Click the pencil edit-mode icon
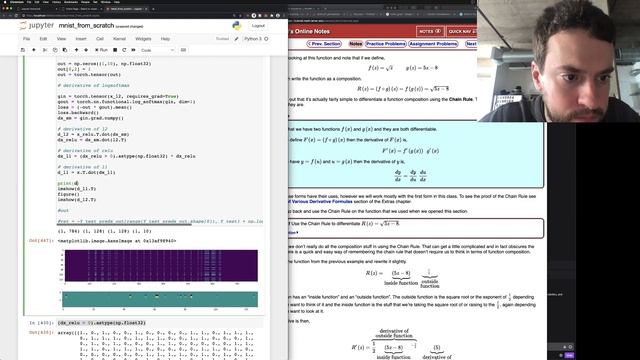This screenshot has width=640, height=360. click(x=236, y=39)
